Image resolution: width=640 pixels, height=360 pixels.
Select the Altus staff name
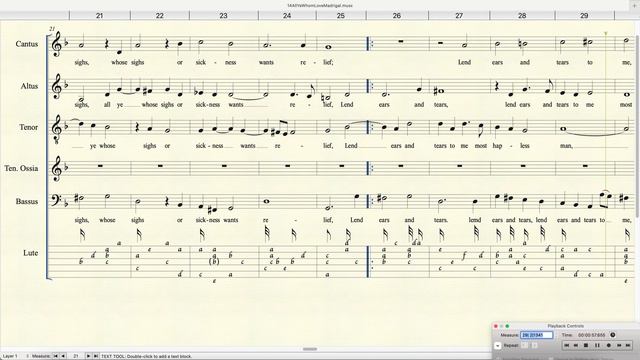(x=29, y=86)
